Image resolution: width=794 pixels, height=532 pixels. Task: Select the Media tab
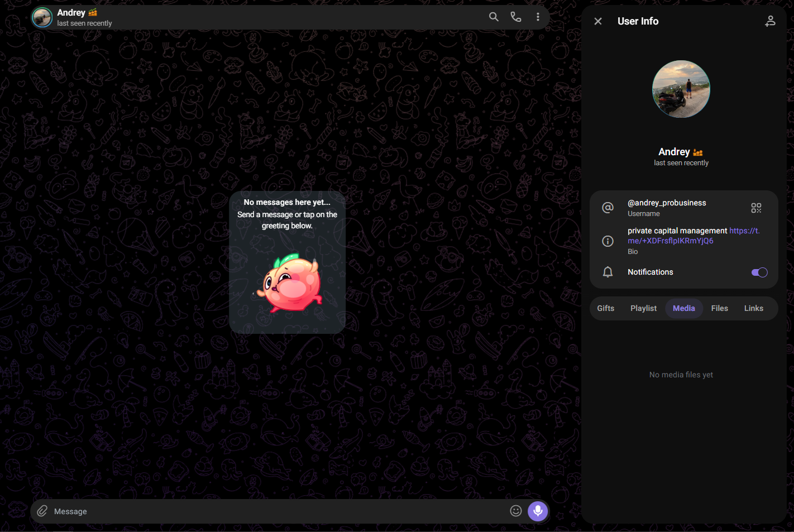pos(683,308)
